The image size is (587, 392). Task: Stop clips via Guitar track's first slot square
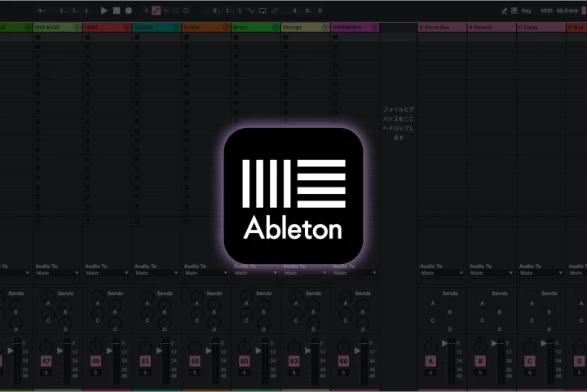[187, 37]
